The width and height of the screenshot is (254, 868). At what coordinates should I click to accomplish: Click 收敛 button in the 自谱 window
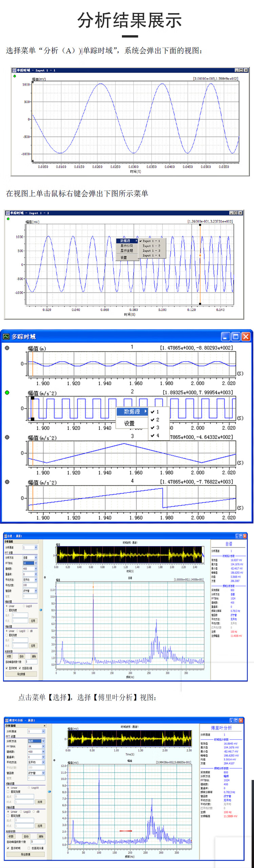[x=9, y=656]
